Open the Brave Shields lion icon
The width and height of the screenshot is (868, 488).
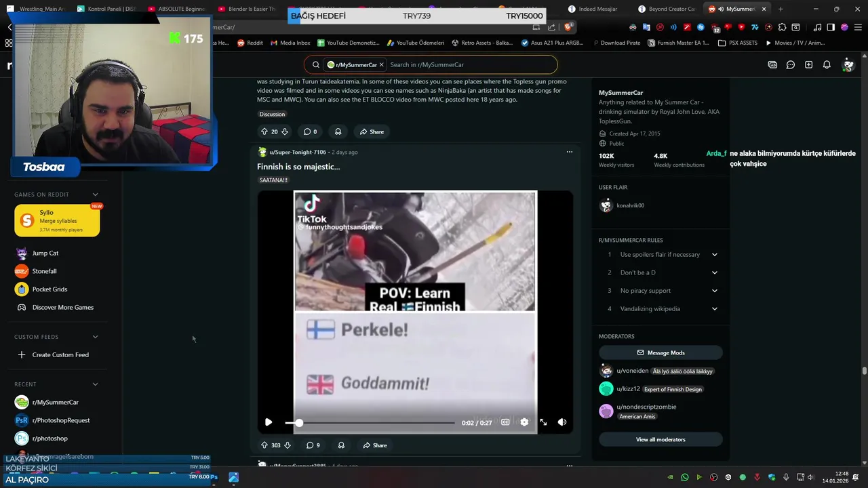[568, 27]
